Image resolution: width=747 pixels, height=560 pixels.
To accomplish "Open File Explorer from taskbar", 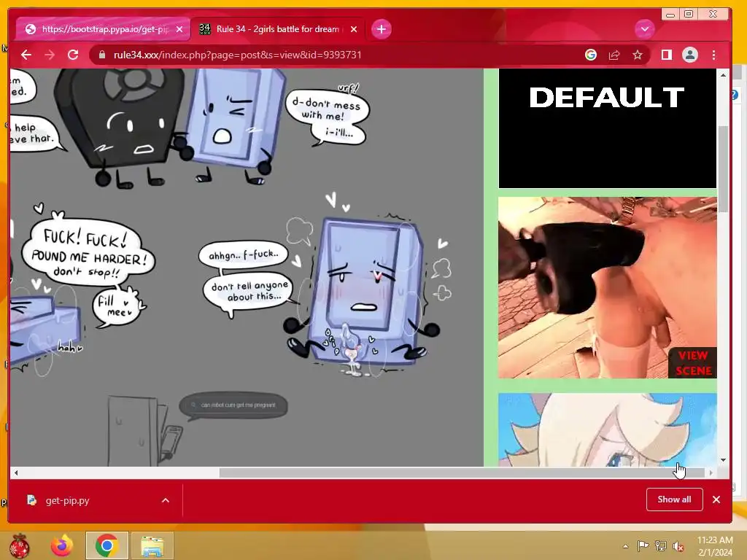I will tap(152, 545).
